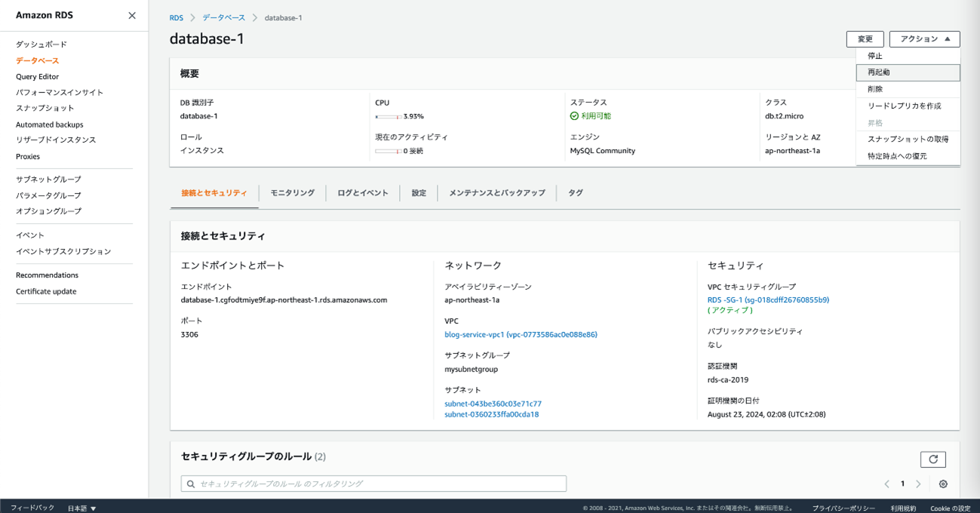Open the ログとイベント tab
The height and width of the screenshot is (513, 980).
click(x=363, y=193)
